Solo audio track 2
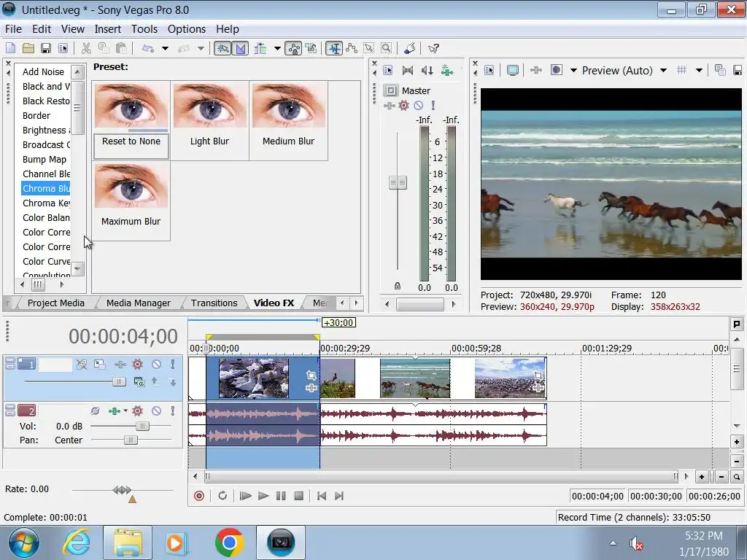747x560 pixels. pyautogui.click(x=172, y=411)
